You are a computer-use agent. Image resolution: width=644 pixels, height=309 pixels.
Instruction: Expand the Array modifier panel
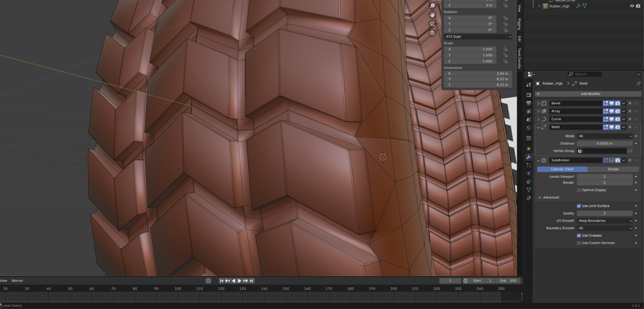[x=538, y=111]
